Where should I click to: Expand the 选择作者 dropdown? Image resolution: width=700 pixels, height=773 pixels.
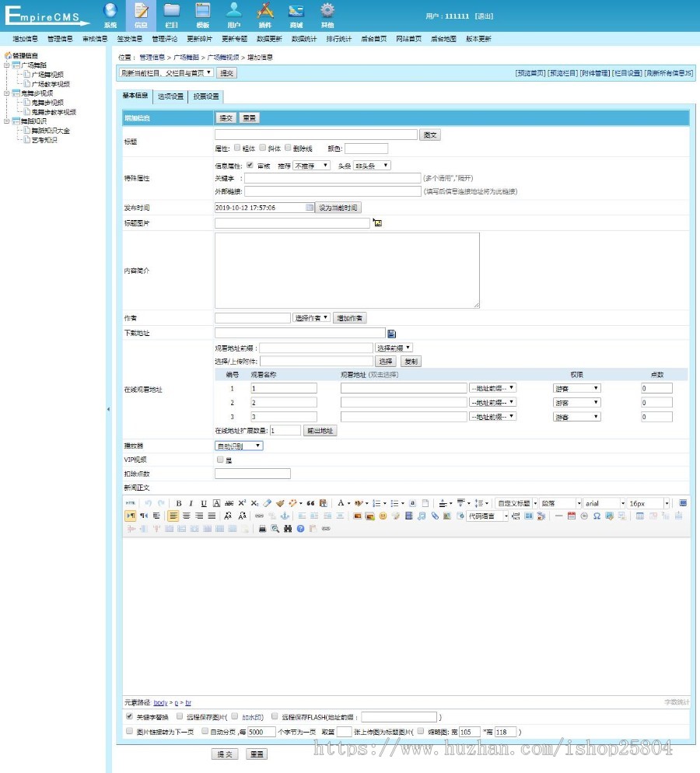click(311, 318)
